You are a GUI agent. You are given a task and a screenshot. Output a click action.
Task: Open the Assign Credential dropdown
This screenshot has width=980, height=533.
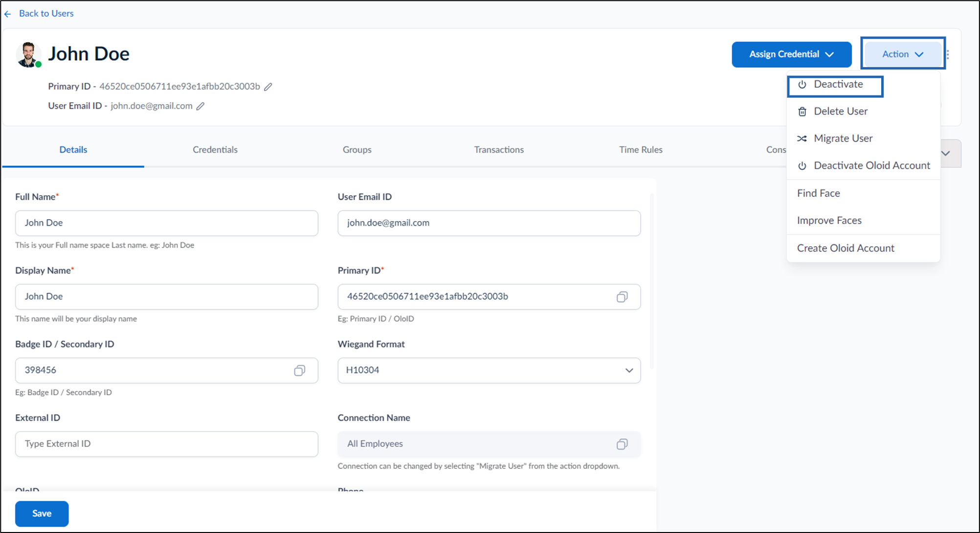click(791, 54)
